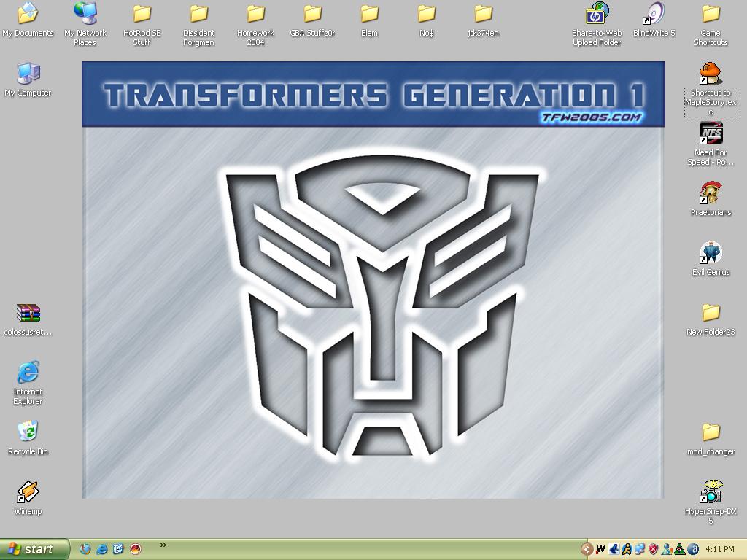Select the Need For Speed shortcut icon
Viewport: 747px width, 560px height.
(x=711, y=134)
